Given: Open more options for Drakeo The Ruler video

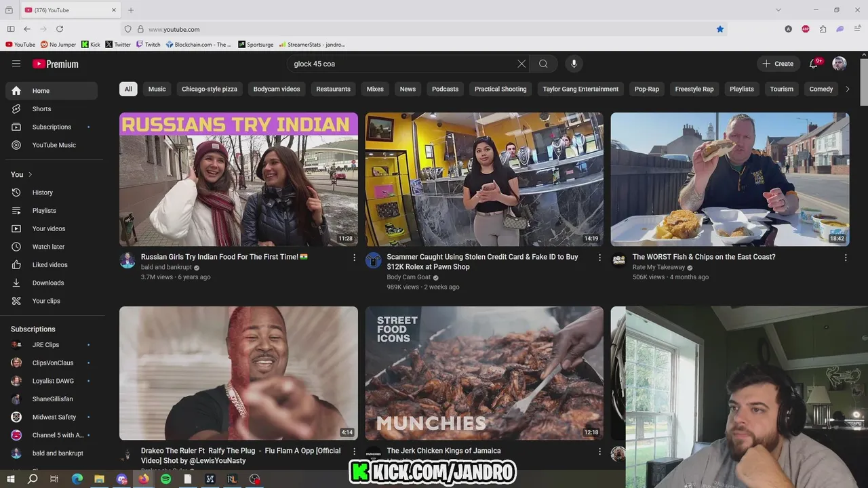Looking at the screenshot, I should tap(354, 451).
